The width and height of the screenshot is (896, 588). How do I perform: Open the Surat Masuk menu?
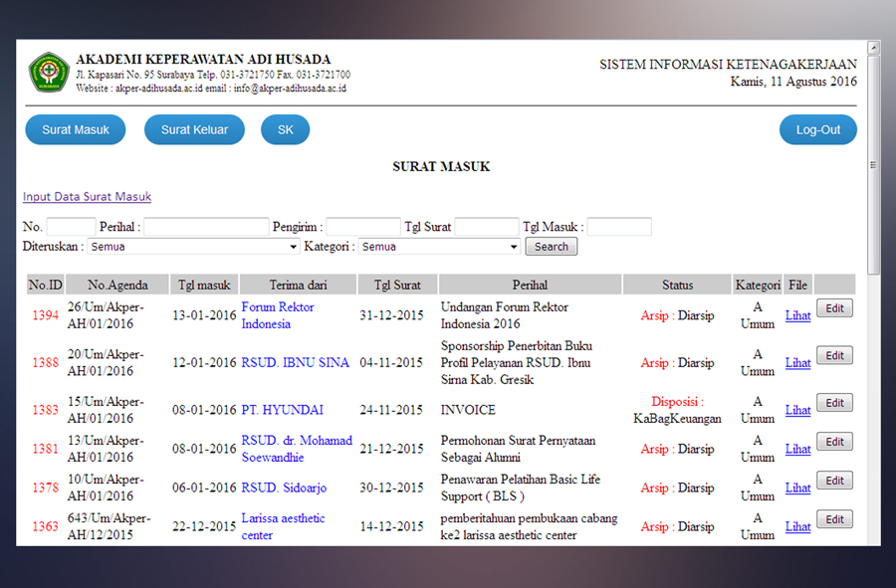click(x=76, y=130)
